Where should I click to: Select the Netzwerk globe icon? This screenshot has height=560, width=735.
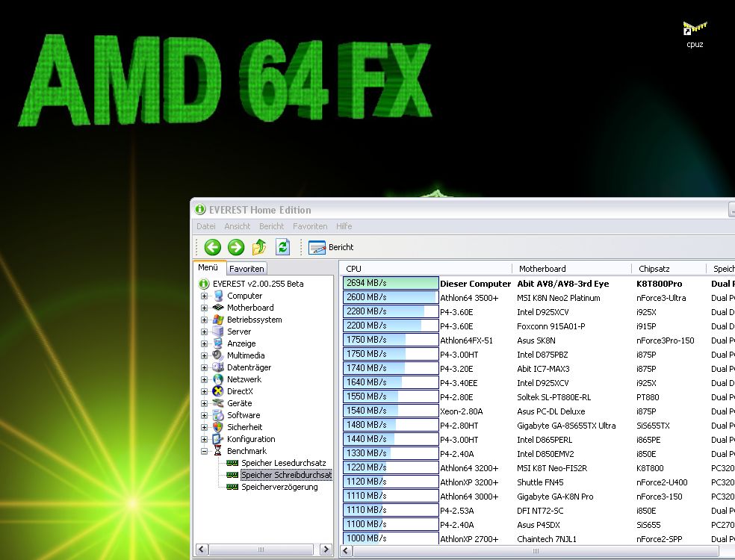(x=218, y=379)
